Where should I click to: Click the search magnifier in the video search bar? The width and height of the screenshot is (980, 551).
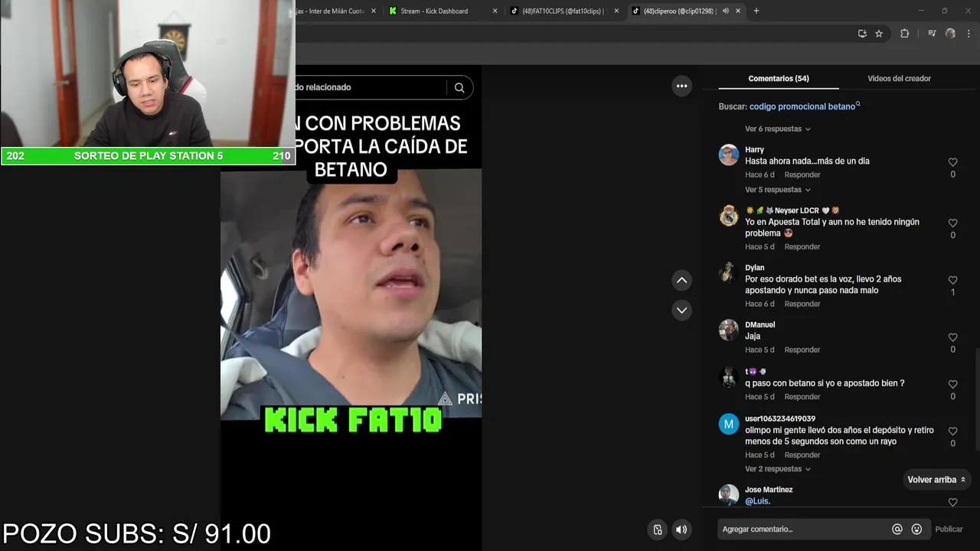click(x=459, y=87)
